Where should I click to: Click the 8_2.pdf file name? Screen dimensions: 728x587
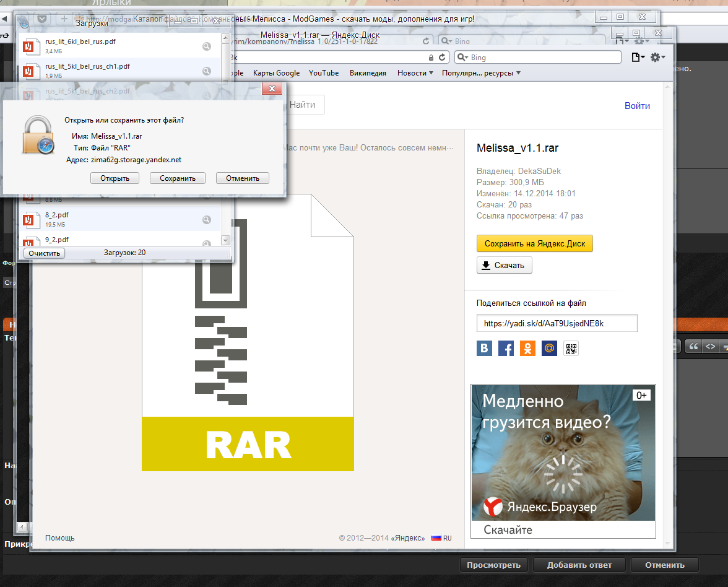(x=57, y=215)
